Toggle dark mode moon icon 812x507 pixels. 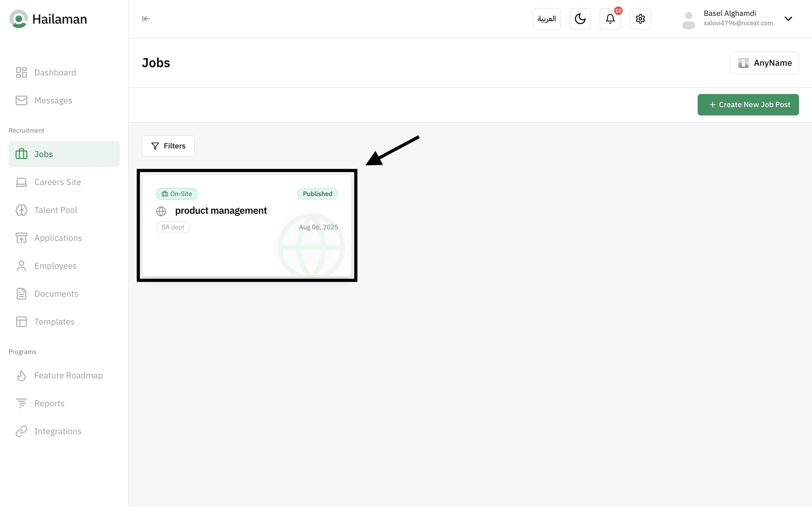point(580,19)
